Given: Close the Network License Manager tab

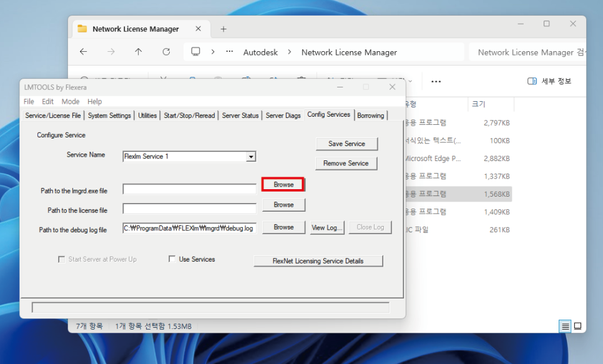Looking at the screenshot, I should 198,29.
